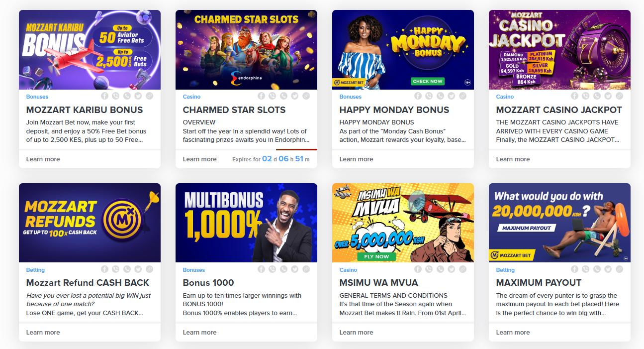Click Learn more under Happy Monday Bonus

356,159
